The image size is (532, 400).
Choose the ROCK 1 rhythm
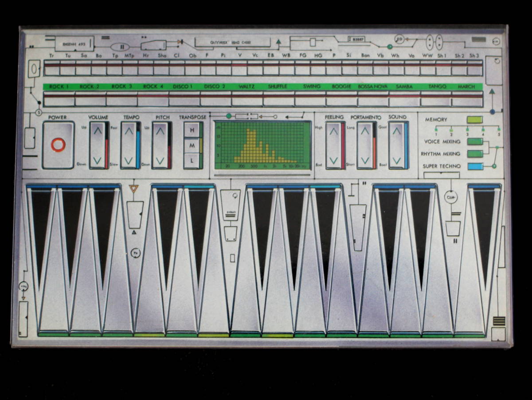point(59,98)
